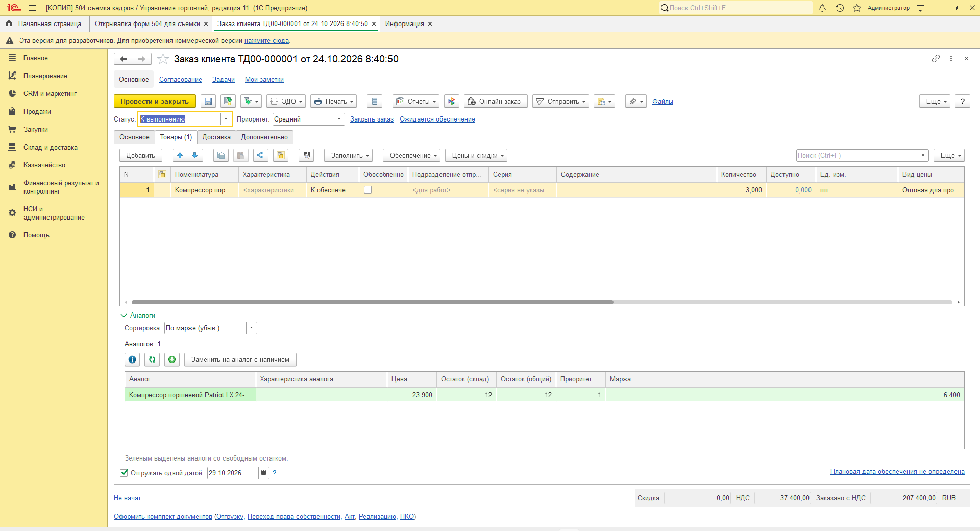980x531 pixels.
Task: Click the global search field in the title bar
Action: (735, 8)
